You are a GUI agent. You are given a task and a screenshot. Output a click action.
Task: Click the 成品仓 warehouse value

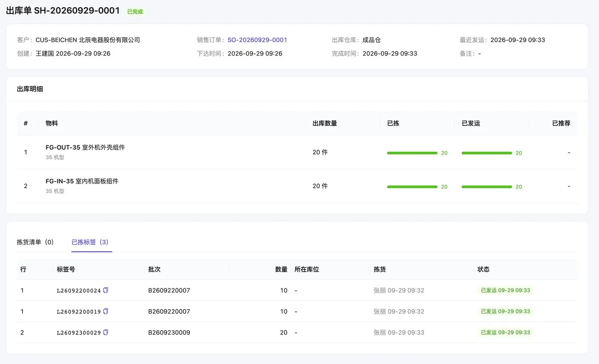point(371,40)
